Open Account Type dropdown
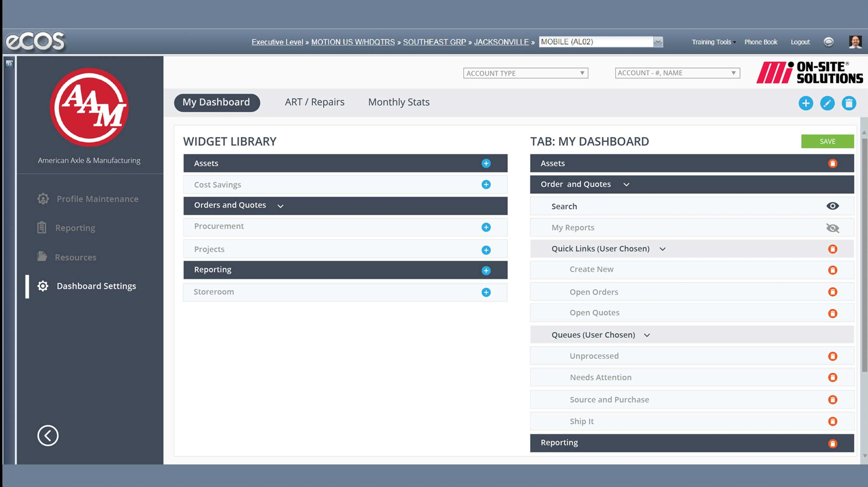The image size is (868, 487). [x=525, y=73]
